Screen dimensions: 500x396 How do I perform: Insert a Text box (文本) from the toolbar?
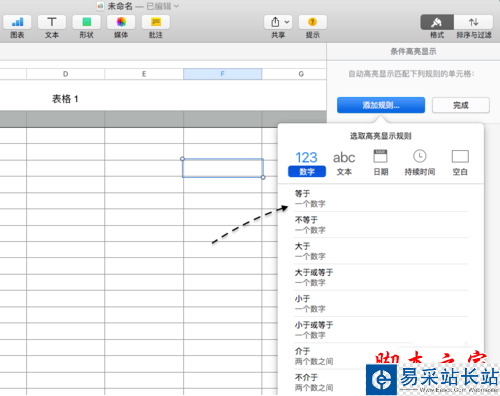tap(52, 22)
